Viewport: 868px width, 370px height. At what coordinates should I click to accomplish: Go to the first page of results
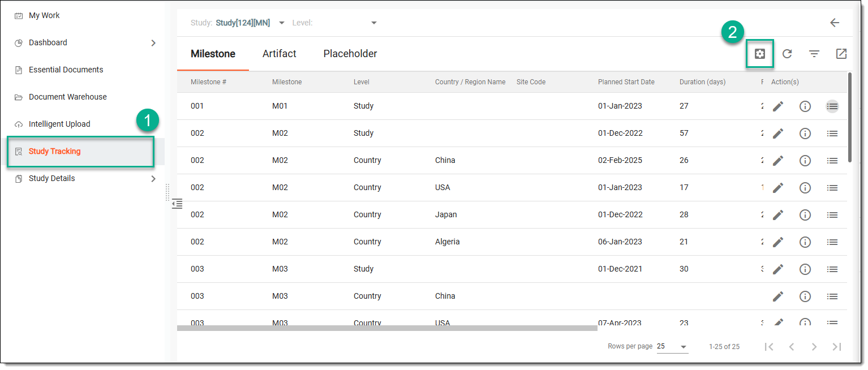click(769, 347)
